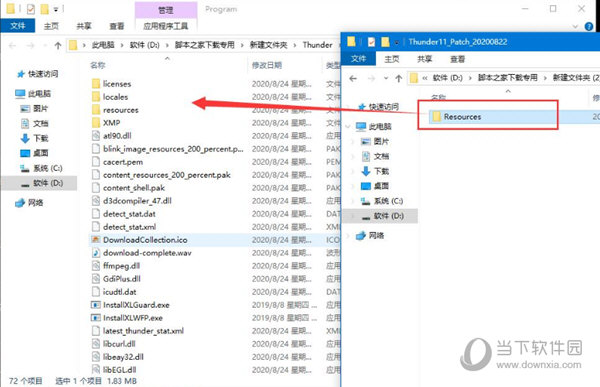This screenshot has height=387, width=600.
Task: Expand the ribbon in Thunder window
Action: pyautogui.click(x=575, y=26)
